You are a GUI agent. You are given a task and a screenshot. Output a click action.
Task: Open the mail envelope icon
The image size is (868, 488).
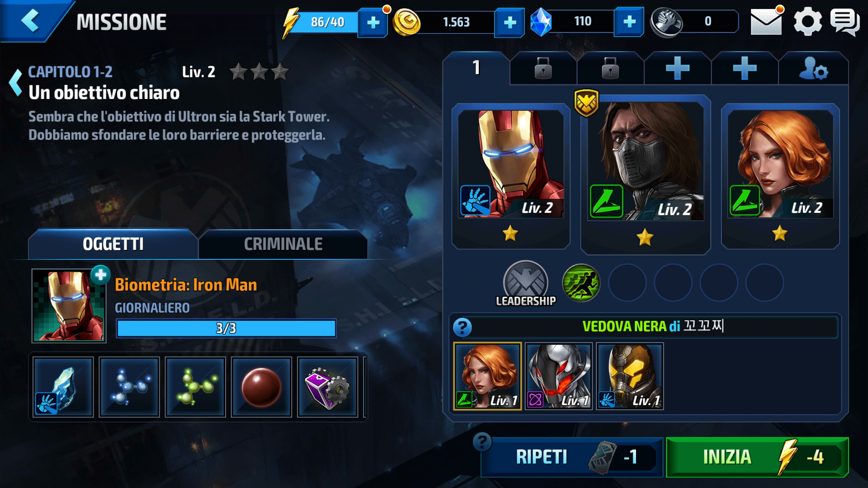(766, 22)
